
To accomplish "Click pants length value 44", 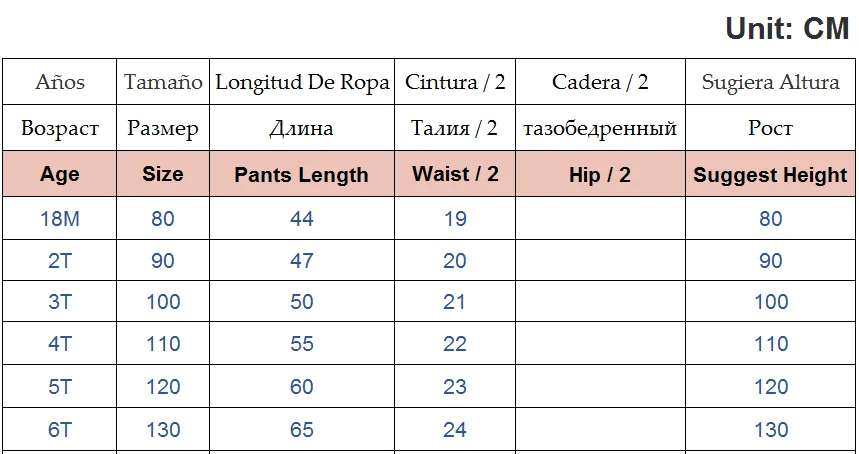I will [301, 218].
